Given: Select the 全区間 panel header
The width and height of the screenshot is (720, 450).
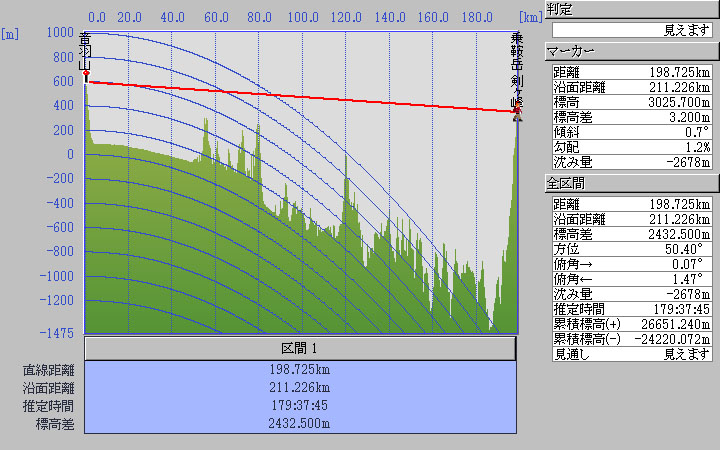Looking at the screenshot, I should pos(631,183).
